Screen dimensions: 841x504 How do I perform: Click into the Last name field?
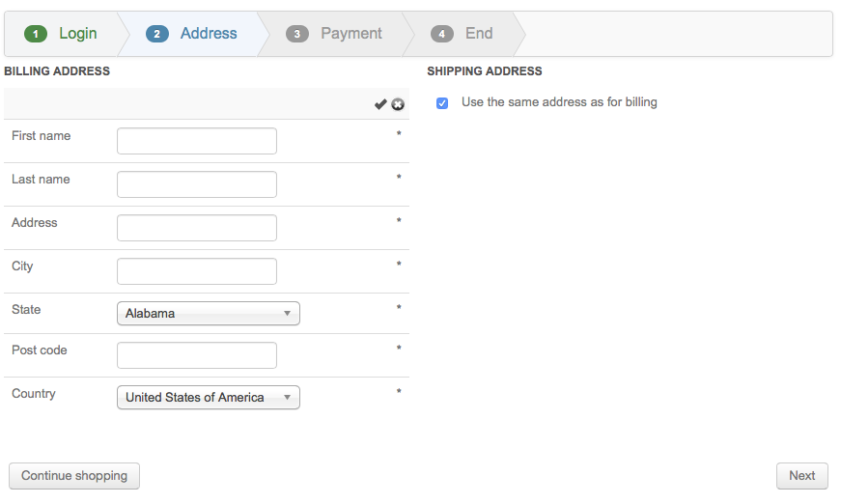tap(196, 184)
